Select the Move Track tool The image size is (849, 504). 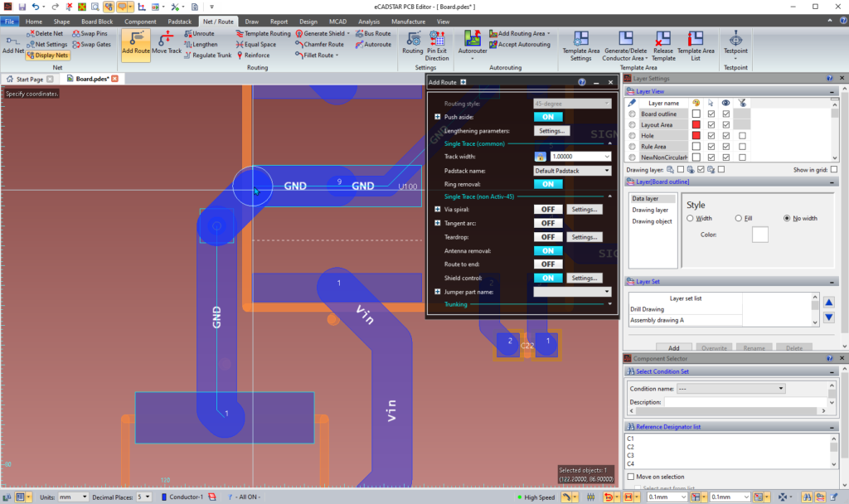pos(166,42)
